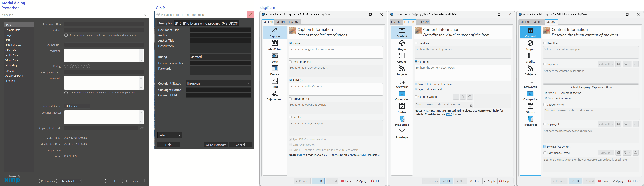The image size is (644, 186).
Task: Click the ASCII link in EXIF note
Action: 363,155
